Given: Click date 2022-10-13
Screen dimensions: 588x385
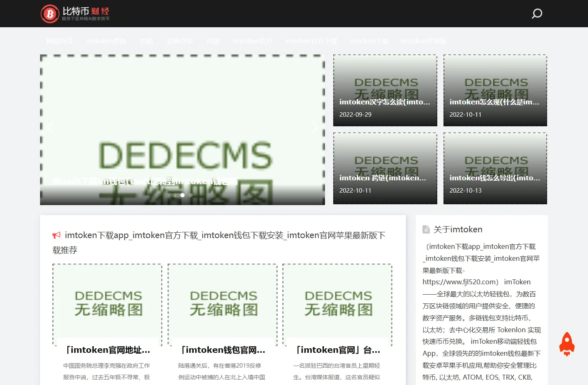Looking at the screenshot, I should [x=466, y=191].
